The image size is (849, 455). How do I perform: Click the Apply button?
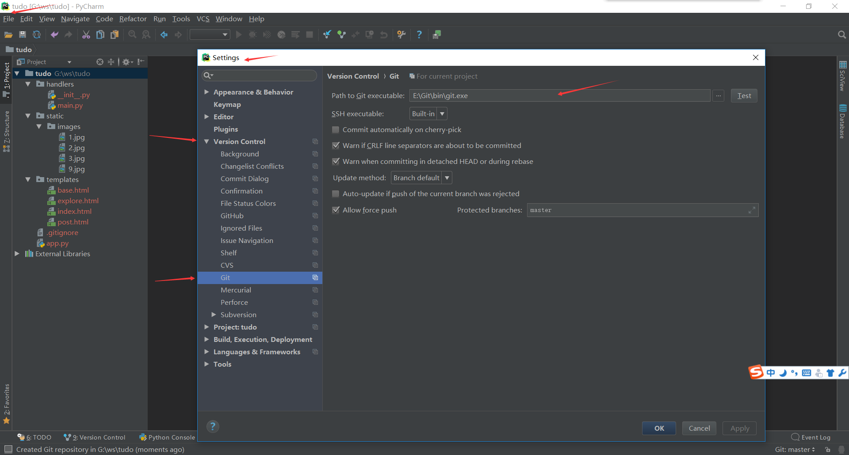pos(740,428)
